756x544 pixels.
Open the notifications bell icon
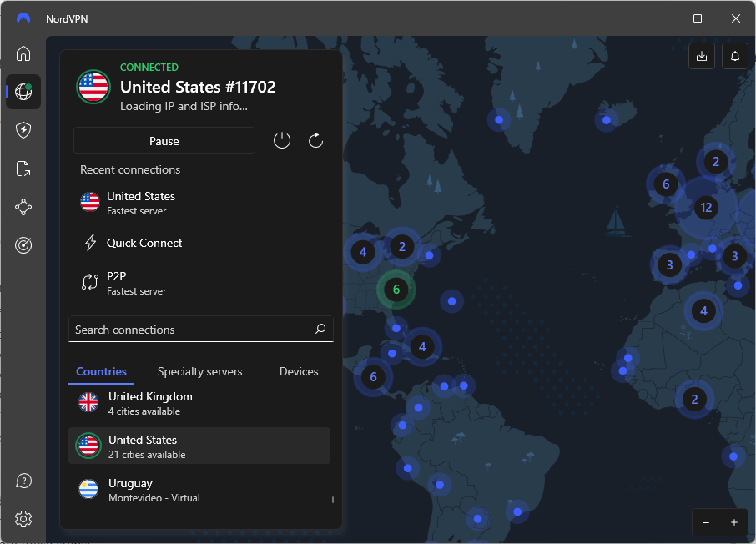(x=735, y=57)
